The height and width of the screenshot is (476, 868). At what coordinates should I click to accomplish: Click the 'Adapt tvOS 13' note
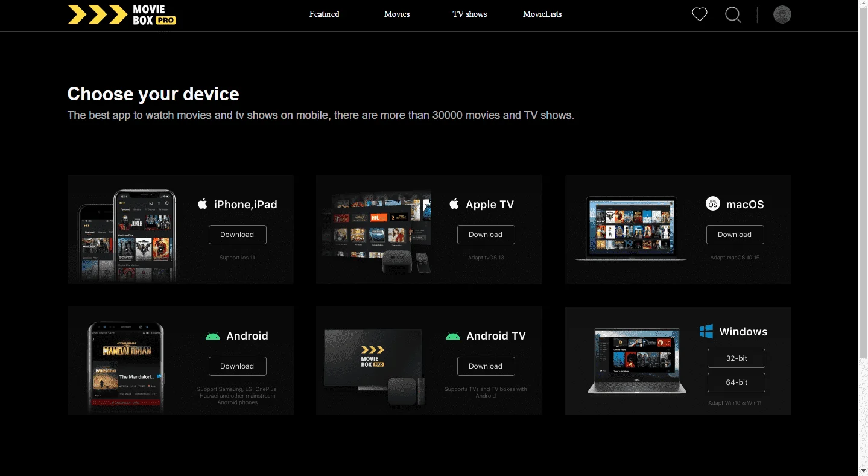(x=486, y=258)
